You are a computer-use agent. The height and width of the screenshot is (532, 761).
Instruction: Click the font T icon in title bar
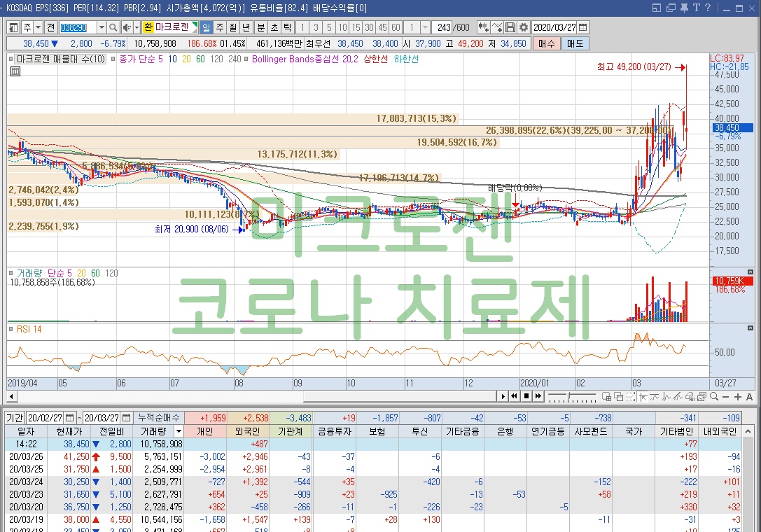click(x=696, y=8)
